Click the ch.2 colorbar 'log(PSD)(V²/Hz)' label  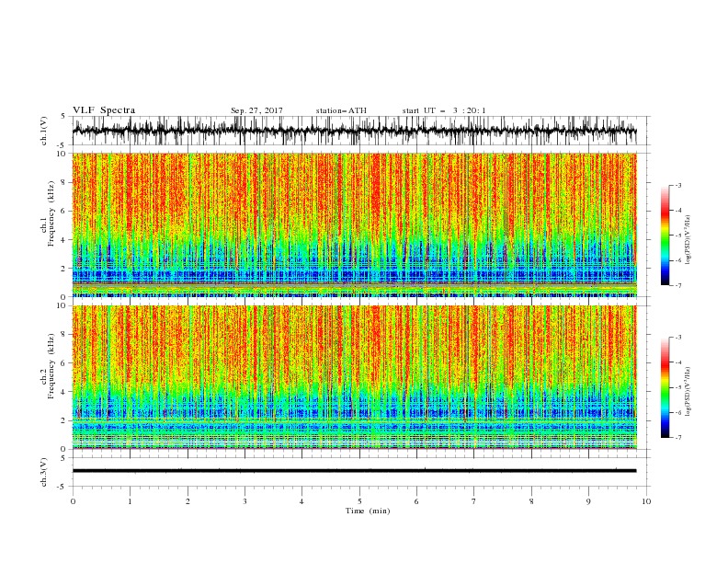[688, 391]
